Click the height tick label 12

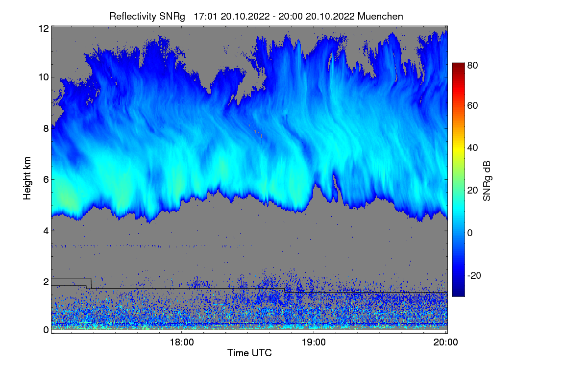[44, 28]
